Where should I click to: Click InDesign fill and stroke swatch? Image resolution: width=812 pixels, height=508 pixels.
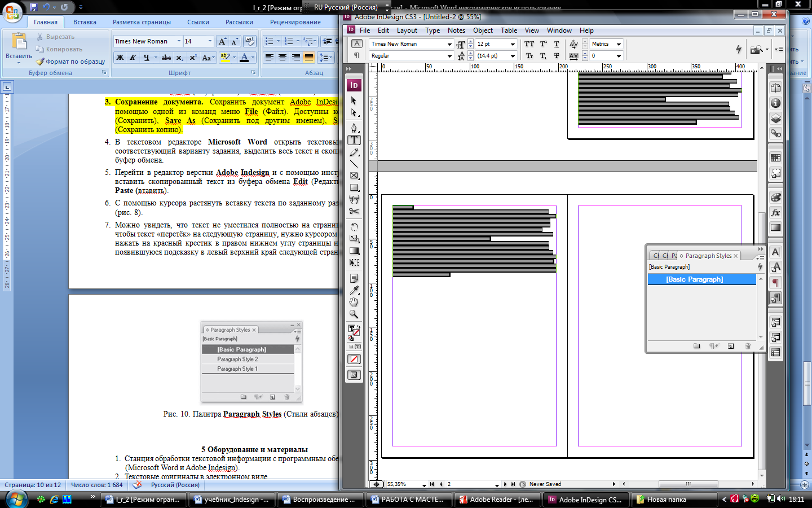tap(354, 331)
